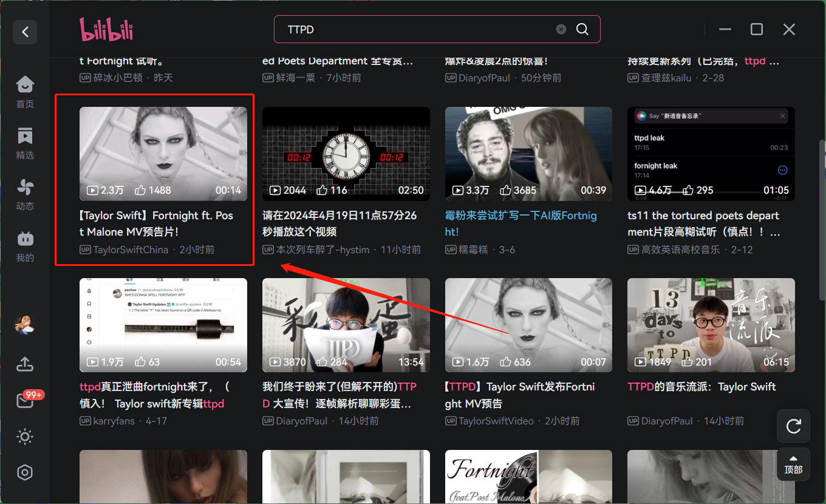Visit uploader 碎冰小巴顿
826x504 pixels.
coord(117,78)
